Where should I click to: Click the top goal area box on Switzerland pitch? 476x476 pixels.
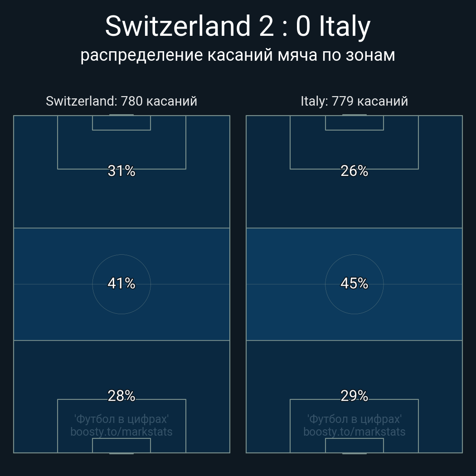click(x=121, y=123)
